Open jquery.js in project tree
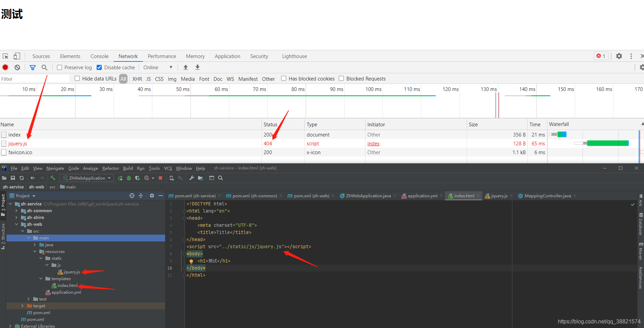The width and height of the screenshot is (644, 328). click(72, 272)
